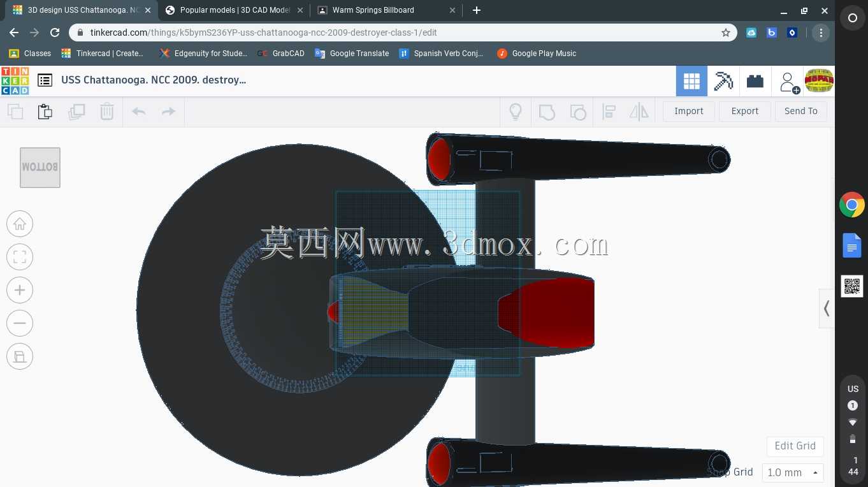
Task: Toggle Show All lightbulb icon
Action: tap(516, 112)
